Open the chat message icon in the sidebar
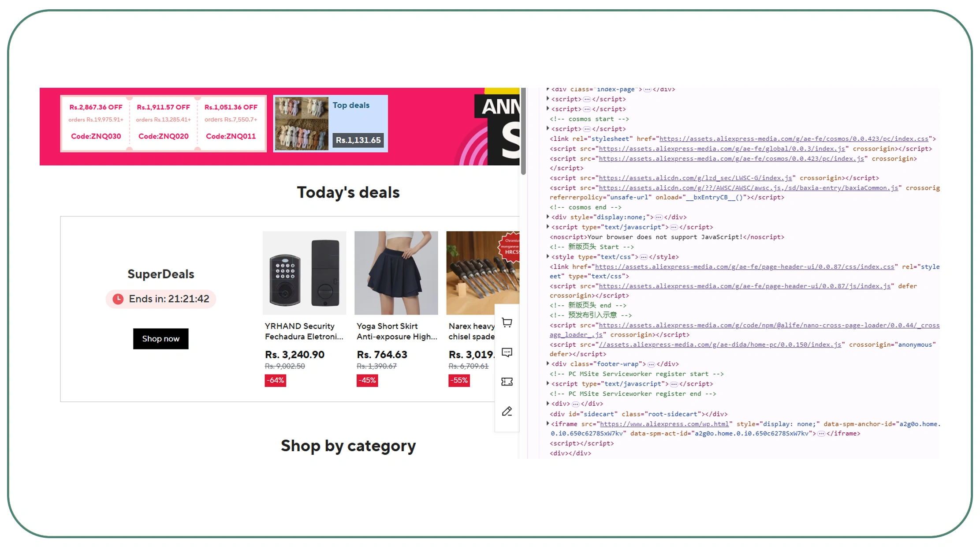 pos(507,352)
